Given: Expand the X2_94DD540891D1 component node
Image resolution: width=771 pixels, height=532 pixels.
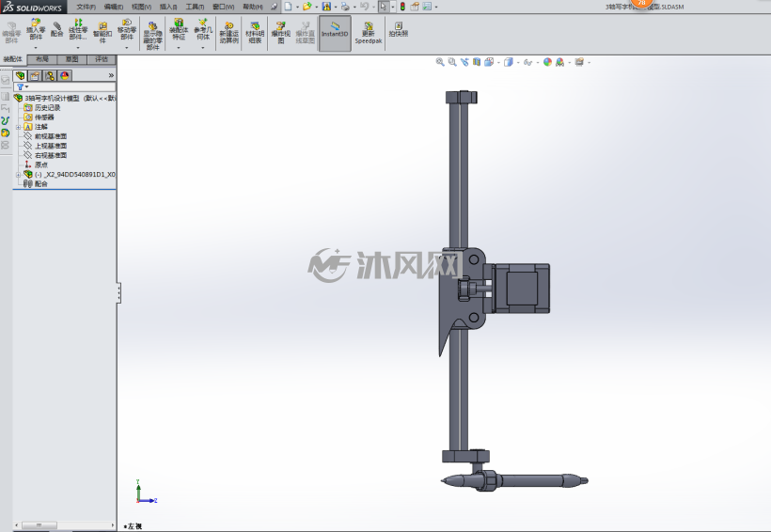Looking at the screenshot, I should [18, 175].
